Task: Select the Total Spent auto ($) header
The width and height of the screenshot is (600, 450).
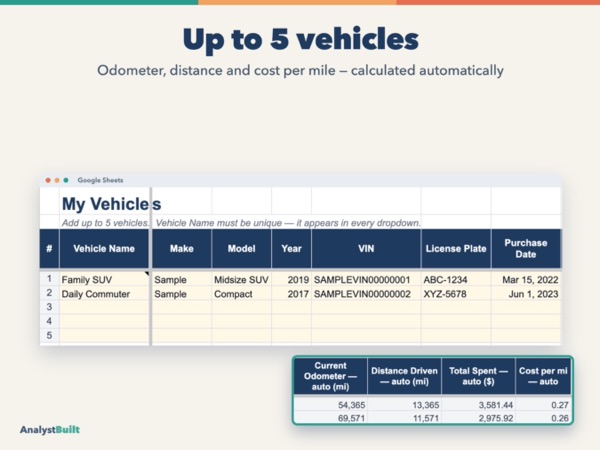Action: pos(478,376)
